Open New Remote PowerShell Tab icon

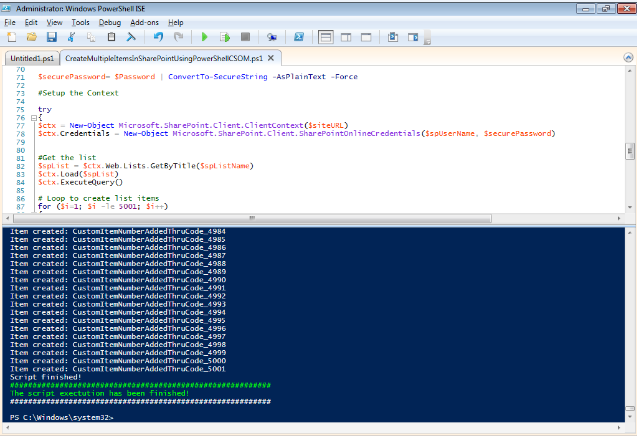272,37
